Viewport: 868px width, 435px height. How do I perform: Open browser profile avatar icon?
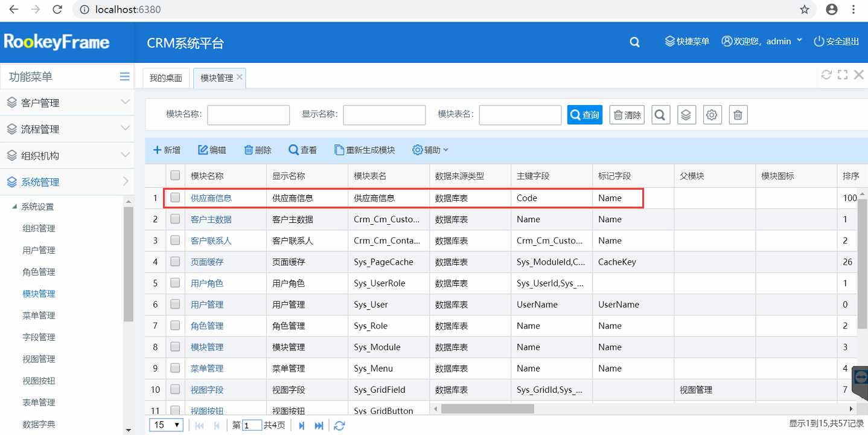click(x=832, y=10)
